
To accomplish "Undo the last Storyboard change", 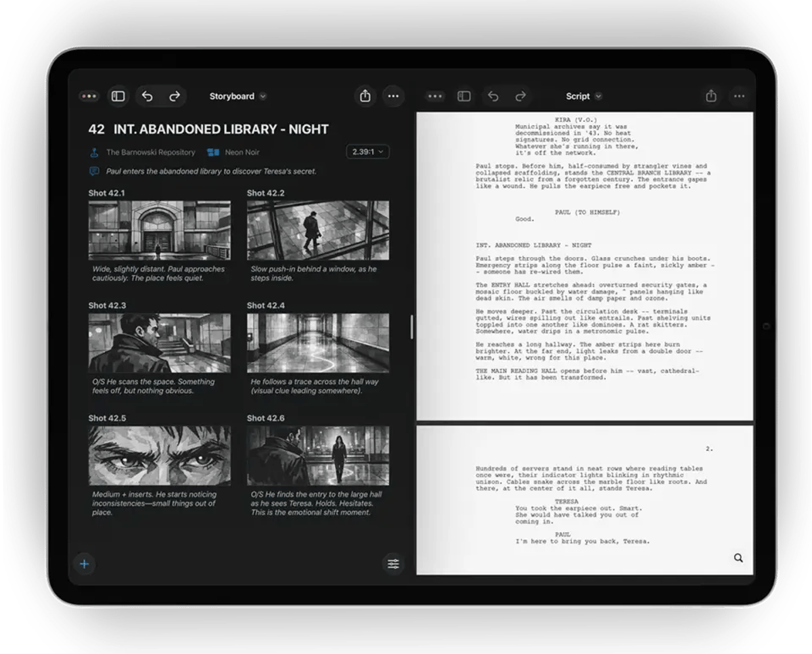I will pyautogui.click(x=147, y=96).
